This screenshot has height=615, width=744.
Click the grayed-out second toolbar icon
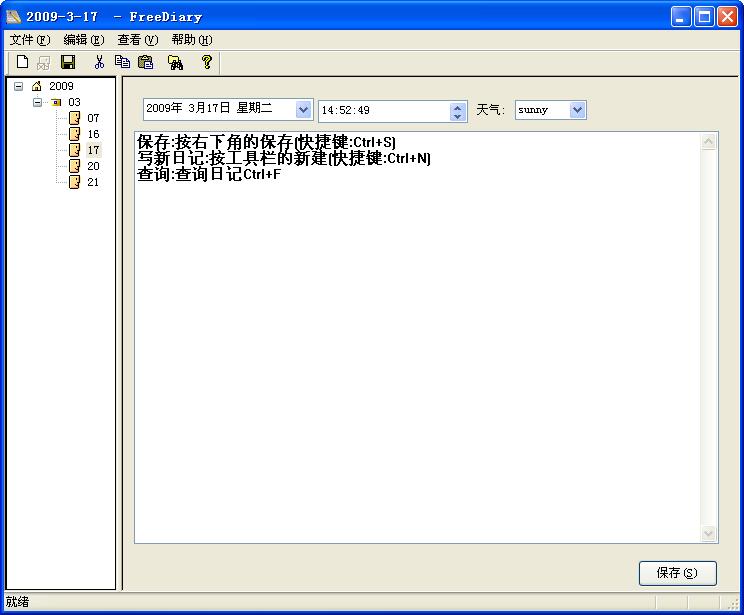[44, 62]
